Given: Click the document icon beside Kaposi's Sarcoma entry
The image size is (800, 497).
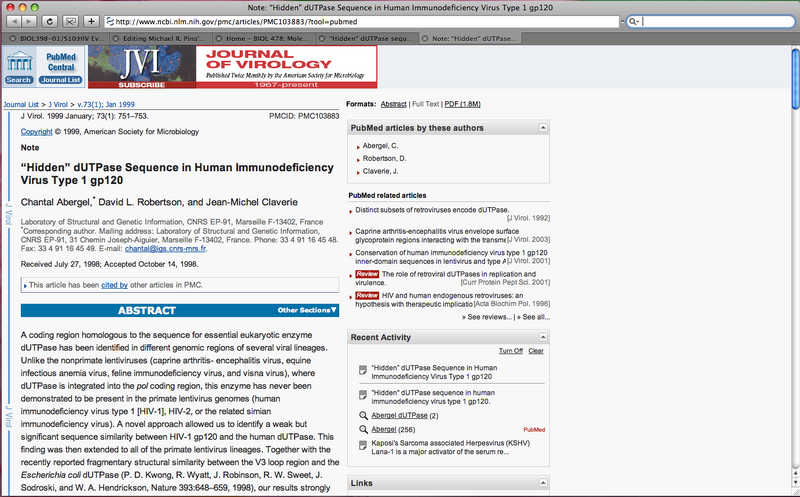Looking at the screenshot, I should pos(363,445).
